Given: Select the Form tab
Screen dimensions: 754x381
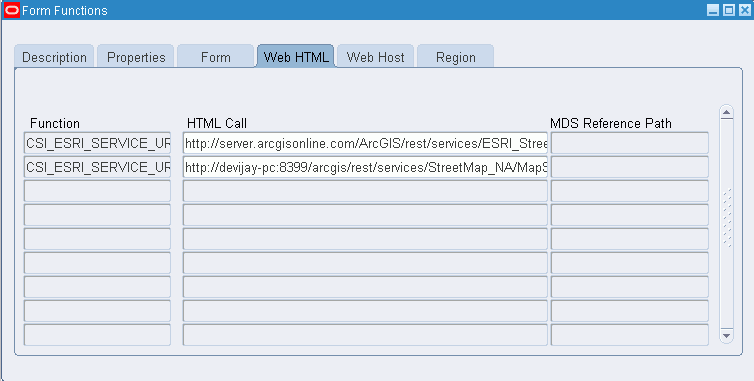Looking at the screenshot, I should (215, 56).
